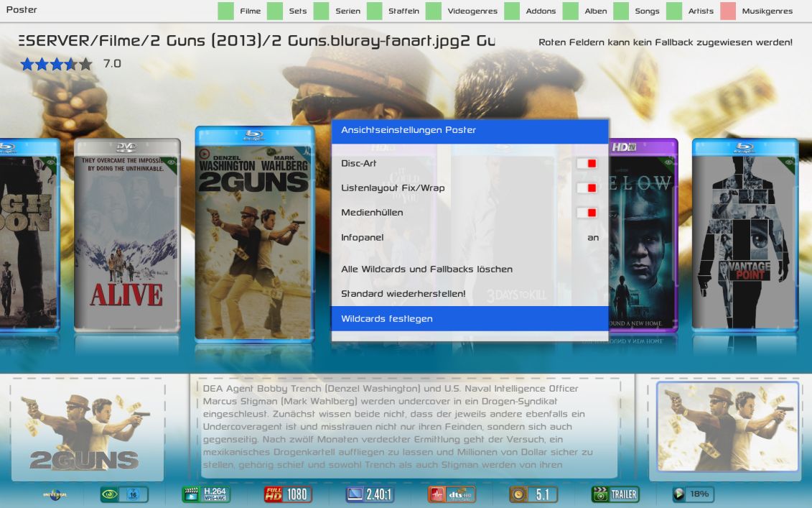Toggle the Disc-Art switch
Screen dimensions: 812x508
click(x=587, y=163)
